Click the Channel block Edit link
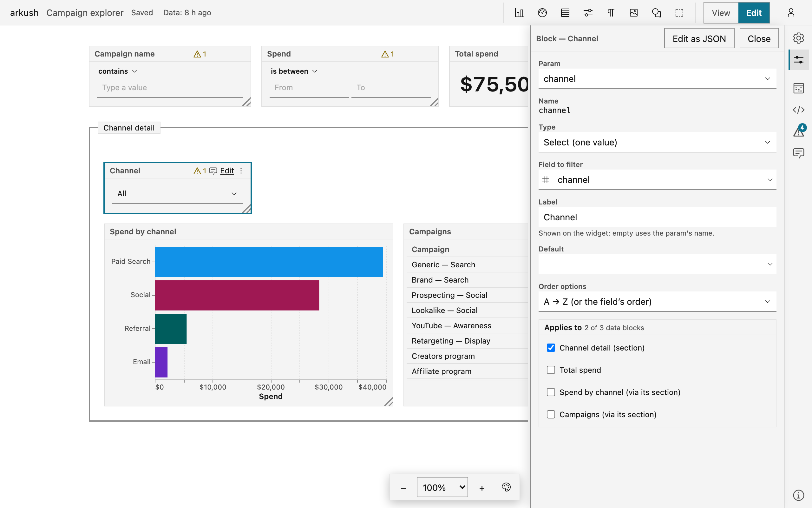The height and width of the screenshot is (508, 812). 227,171
